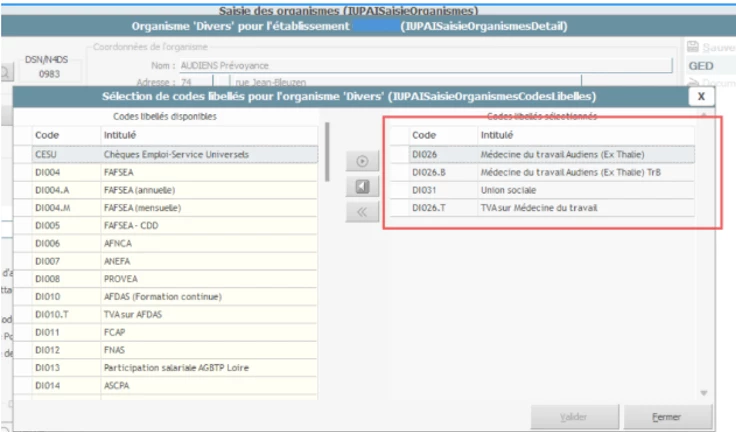Select the DI006 code cell

point(66,244)
